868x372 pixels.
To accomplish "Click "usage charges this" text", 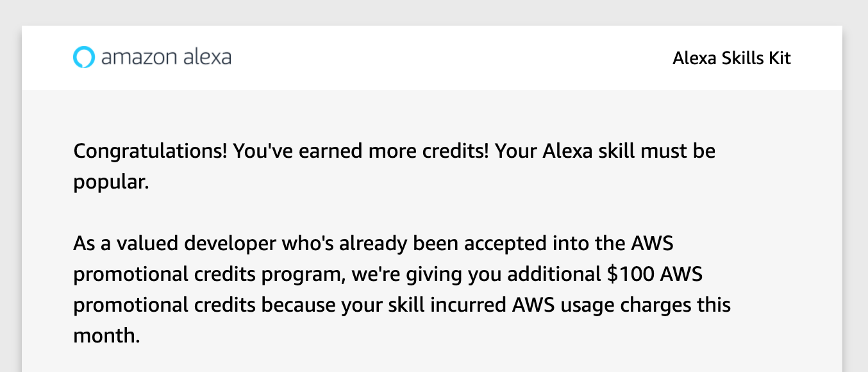I will [x=646, y=305].
